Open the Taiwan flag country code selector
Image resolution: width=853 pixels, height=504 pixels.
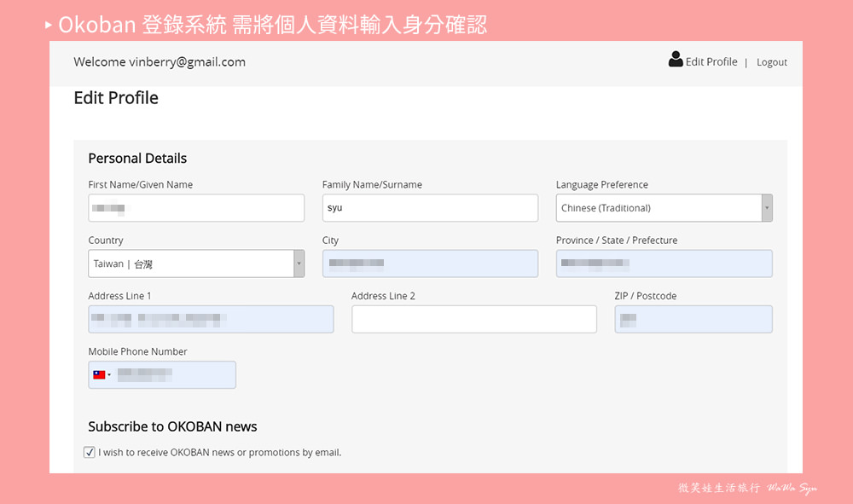tap(102, 374)
